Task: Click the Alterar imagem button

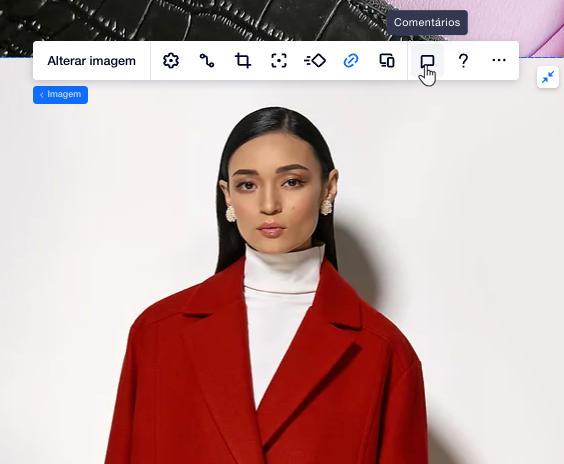Action: 91,61
